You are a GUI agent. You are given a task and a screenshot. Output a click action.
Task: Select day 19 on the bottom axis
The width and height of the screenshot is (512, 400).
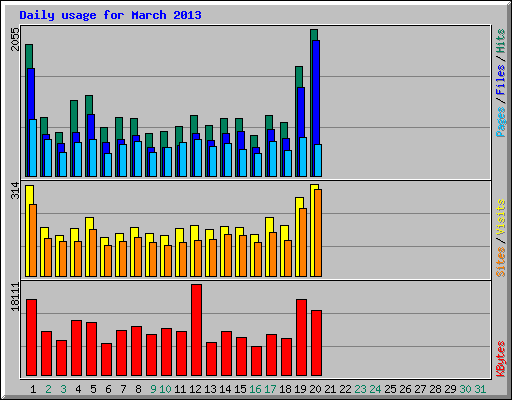pos(300,389)
